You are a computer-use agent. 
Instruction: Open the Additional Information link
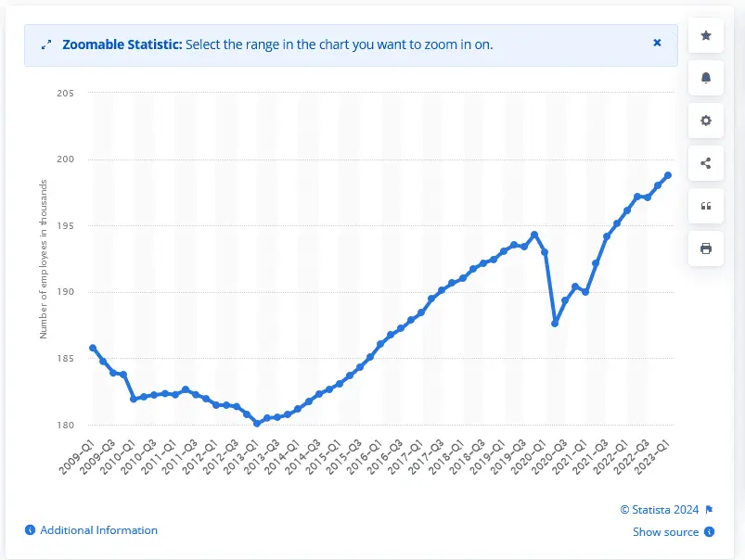point(98,530)
